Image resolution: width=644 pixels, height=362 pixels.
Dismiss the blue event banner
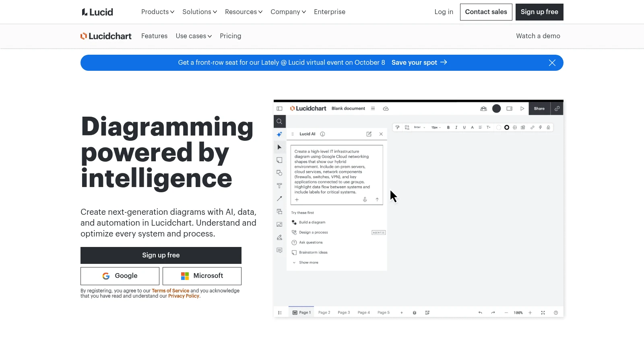(552, 63)
